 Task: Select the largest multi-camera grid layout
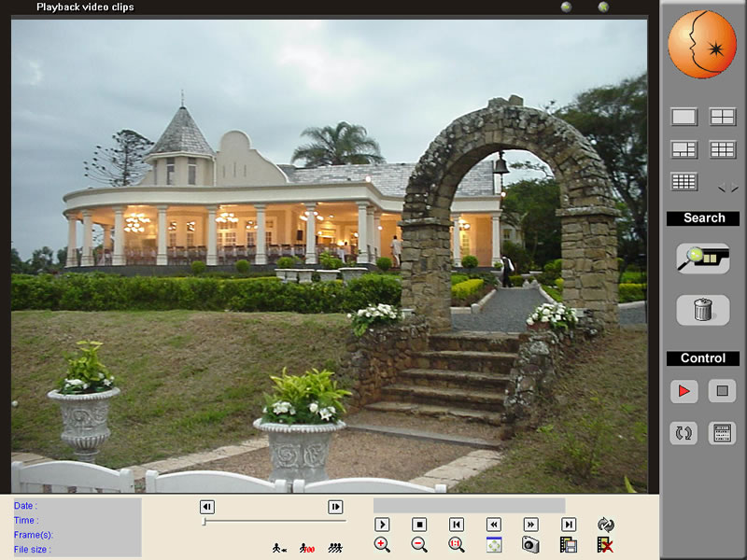pyautogui.click(x=684, y=182)
